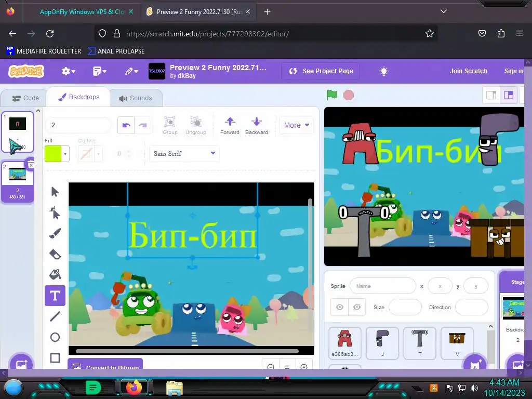Move selection Backward
Image resolution: width=532 pixels, height=399 pixels.
(x=257, y=125)
